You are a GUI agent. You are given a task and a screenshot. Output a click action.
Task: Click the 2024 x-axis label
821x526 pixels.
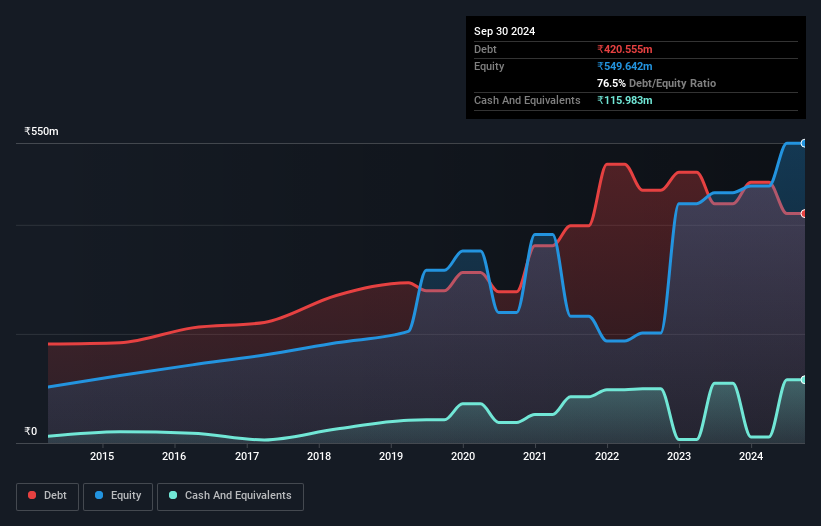coord(751,456)
